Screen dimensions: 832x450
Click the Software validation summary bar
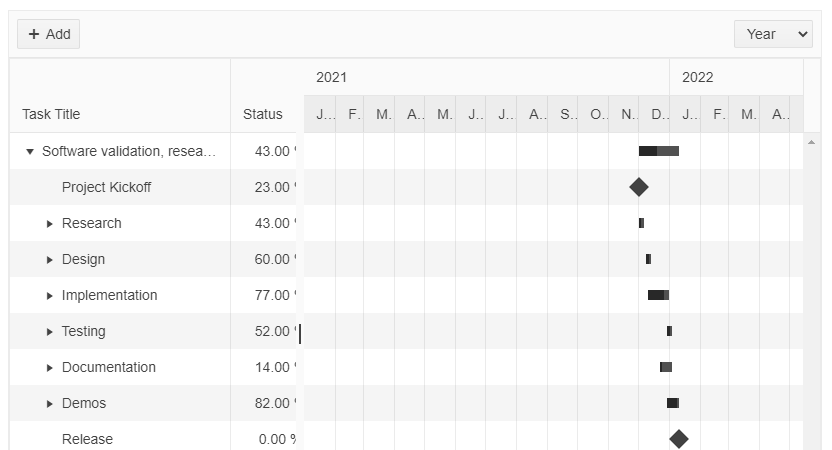tap(659, 151)
